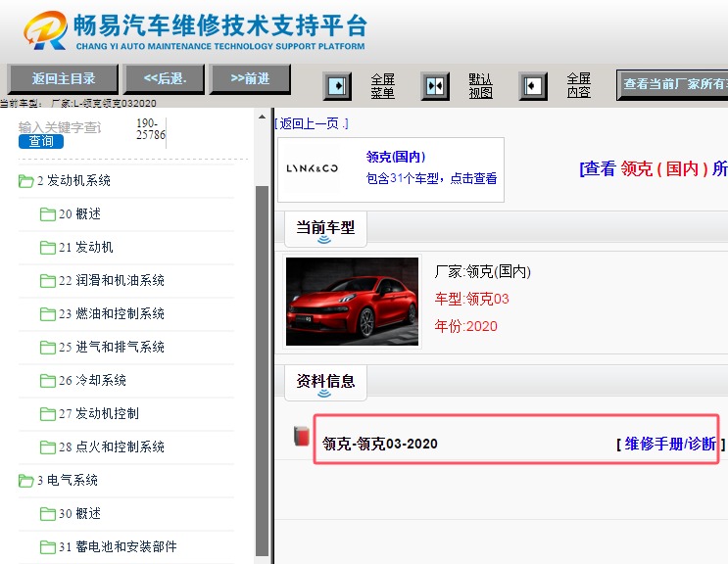728x564 pixels.
Task: Click the 年份:2020 text
Action: click(x=465, y=326)
